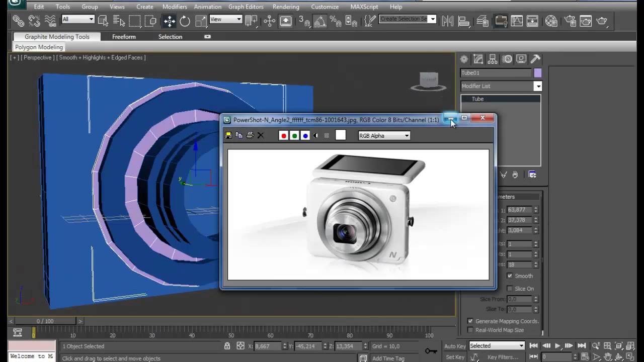
Task: Open Key Filters dialog
Action: point(503,357)
